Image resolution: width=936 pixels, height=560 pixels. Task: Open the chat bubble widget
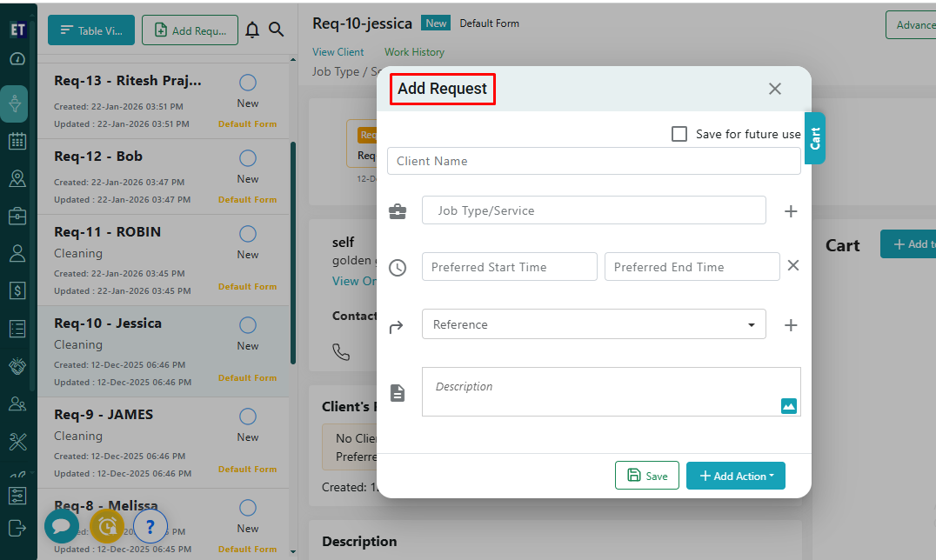coord(62,526)
